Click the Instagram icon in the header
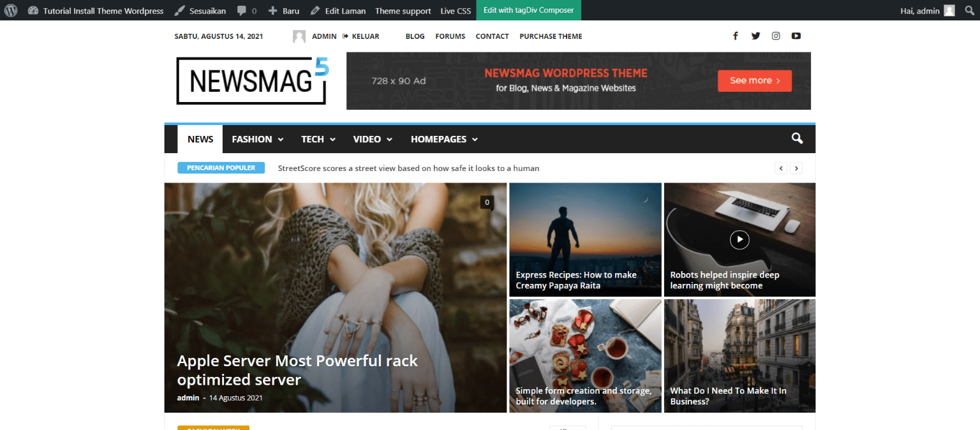The image size is (980, 430). (x=775, y=36)
